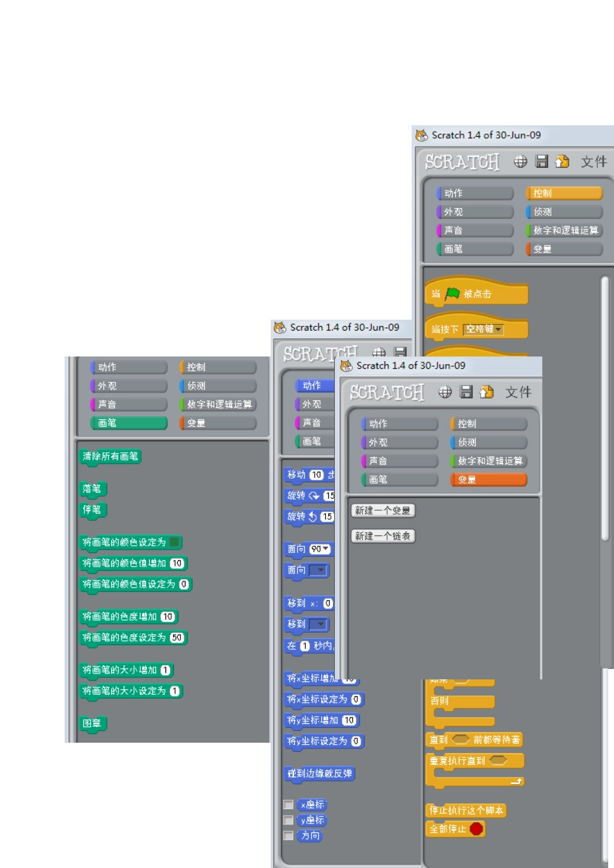Click the 将画笔的大小设定为 value field
The image size is (614, 868).
click(175, 691)
